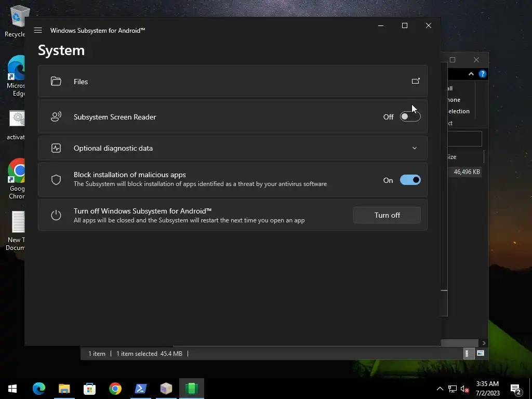The width and height of the screenshot is (532, 399).
Task: Click the Optional diagnostic data icon
Action: click(56, 148)
